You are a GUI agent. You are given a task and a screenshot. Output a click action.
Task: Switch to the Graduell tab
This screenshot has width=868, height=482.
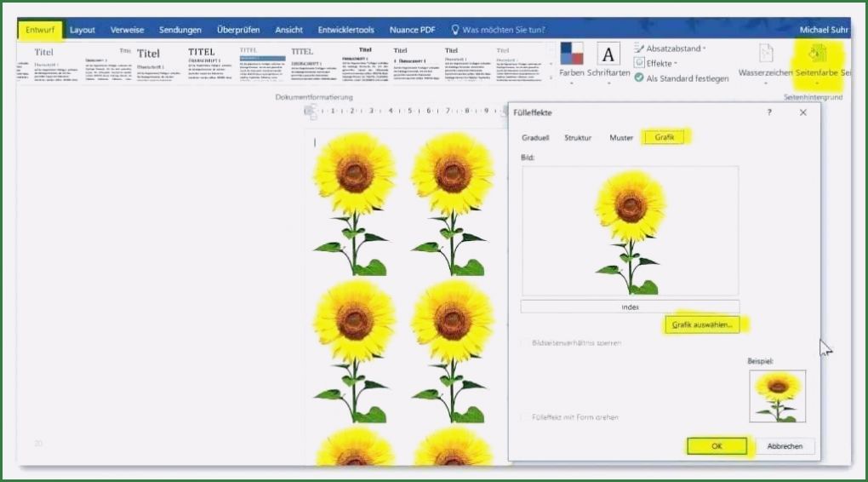tap(535, 137)
